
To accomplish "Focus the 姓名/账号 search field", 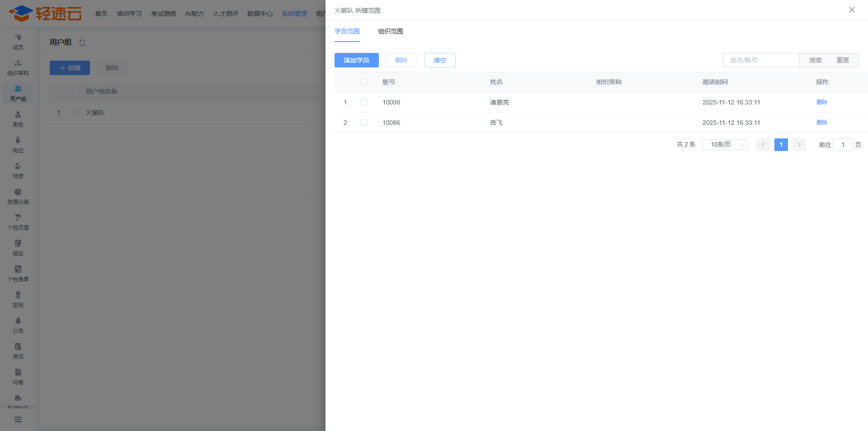I will (761, 60).
